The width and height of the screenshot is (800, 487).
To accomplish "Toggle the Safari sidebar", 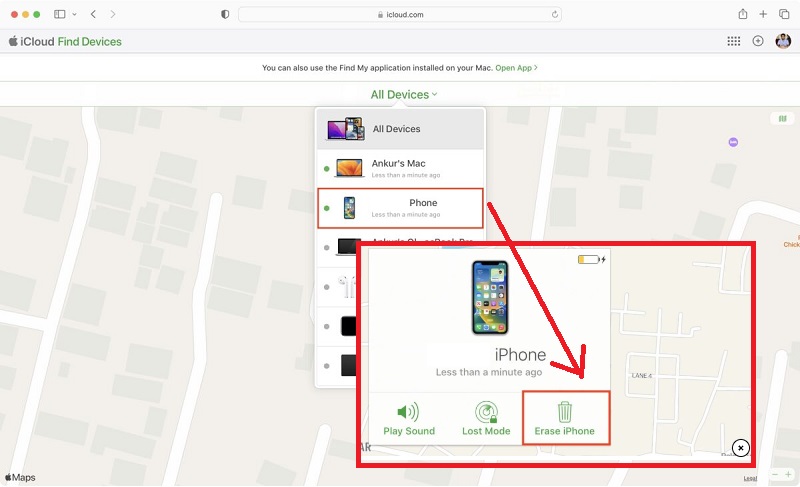I will 60,14.
